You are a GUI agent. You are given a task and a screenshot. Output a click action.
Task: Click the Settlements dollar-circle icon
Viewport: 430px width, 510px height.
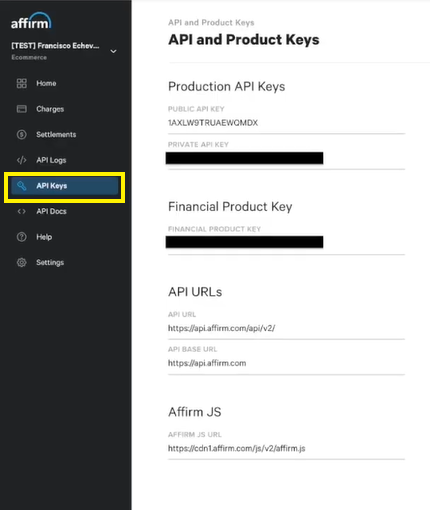(x=22, y=135)
